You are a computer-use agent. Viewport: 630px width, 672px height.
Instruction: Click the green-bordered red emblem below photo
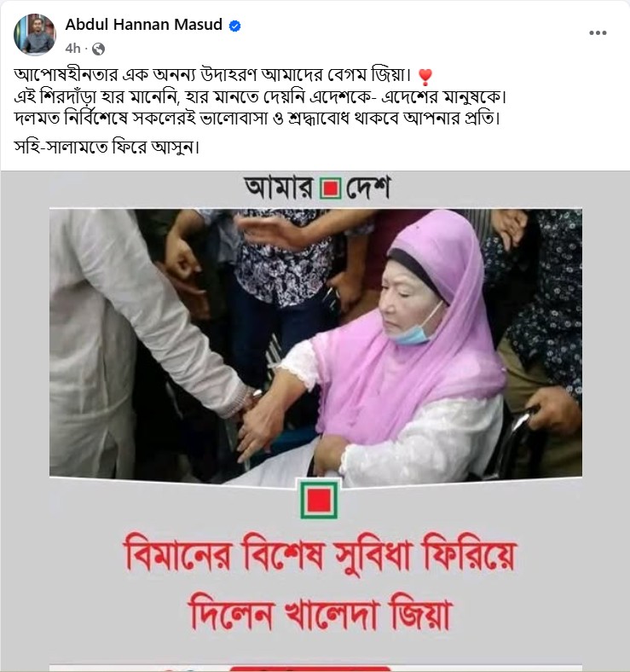point(319,499)
